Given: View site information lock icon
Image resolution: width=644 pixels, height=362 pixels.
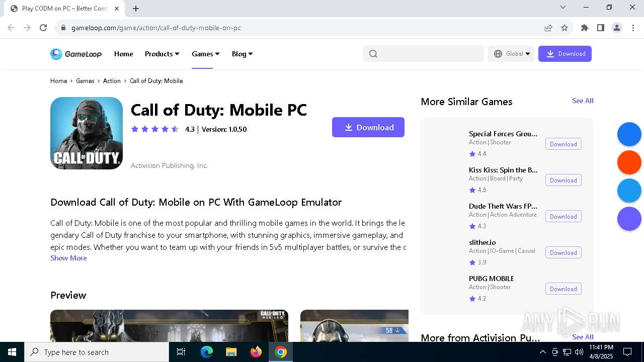Looking at the screenshot, I should (63, 28).
